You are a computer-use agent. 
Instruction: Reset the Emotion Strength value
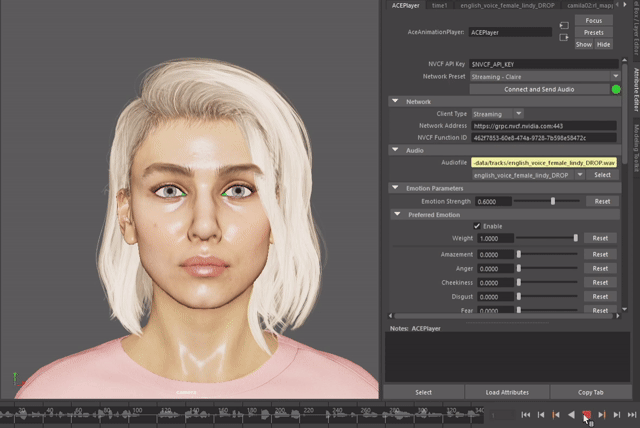pyautogui.click(x=602, y=201)
